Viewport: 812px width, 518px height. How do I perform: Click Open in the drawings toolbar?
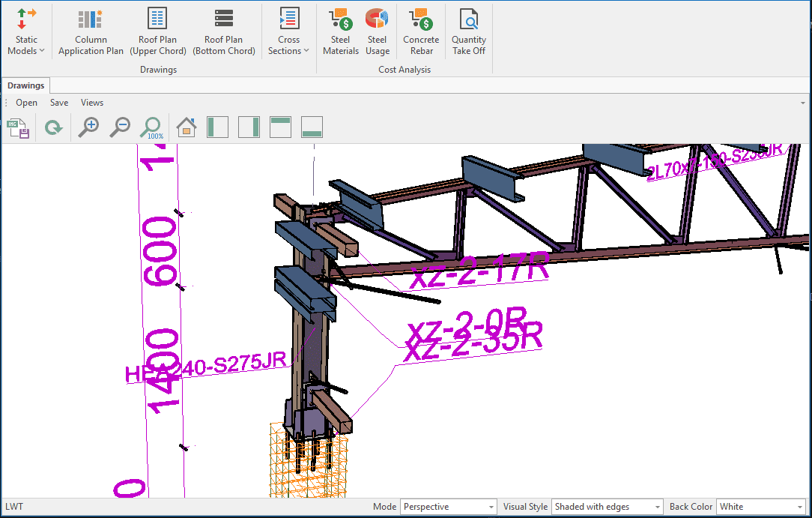point(27,103)
